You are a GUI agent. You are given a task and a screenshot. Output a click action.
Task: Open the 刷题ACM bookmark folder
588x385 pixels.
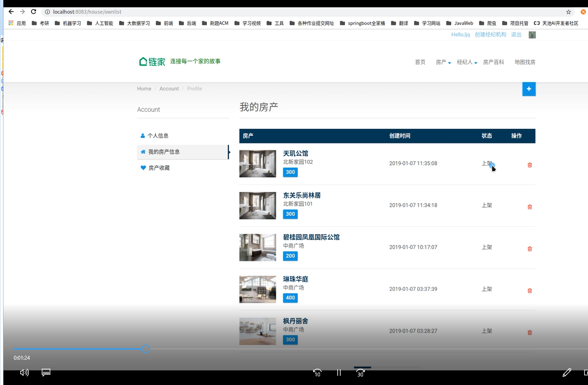coord(215,23)
